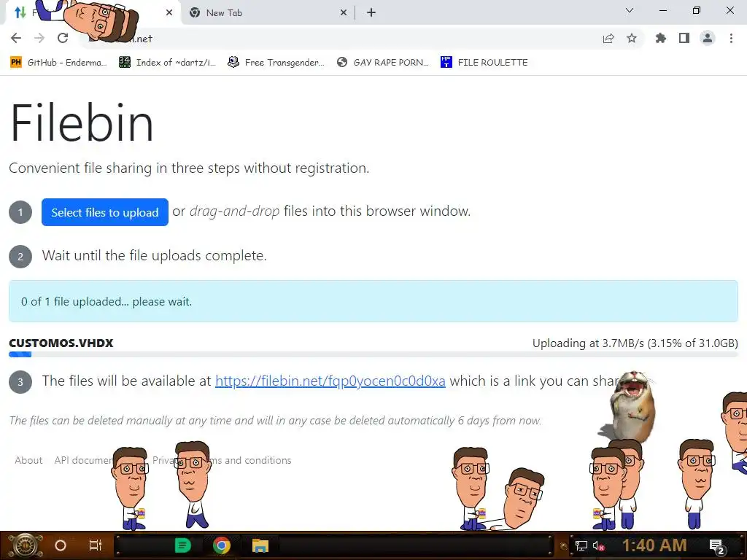
Task: Open the Chrome profile avatar
Action: click(x=708, y=38)
